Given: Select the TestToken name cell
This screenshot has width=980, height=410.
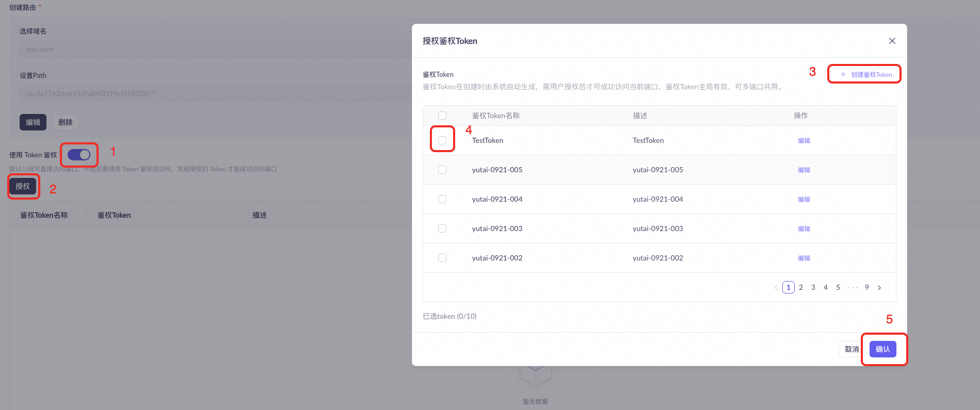Looking at the screenshot, I should 488,140.
